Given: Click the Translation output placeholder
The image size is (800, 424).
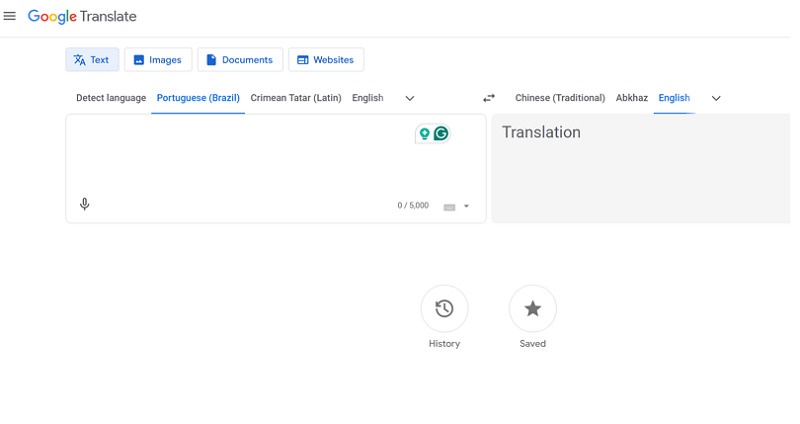Looking at the screenshot, I should click(x=541, y=132).
